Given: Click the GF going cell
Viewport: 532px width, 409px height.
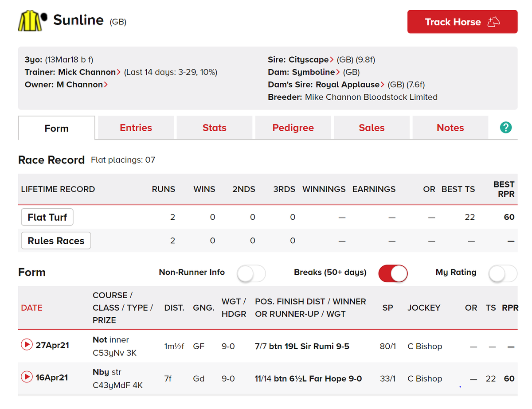Looking at the screenshot, I should pos(199,346).
